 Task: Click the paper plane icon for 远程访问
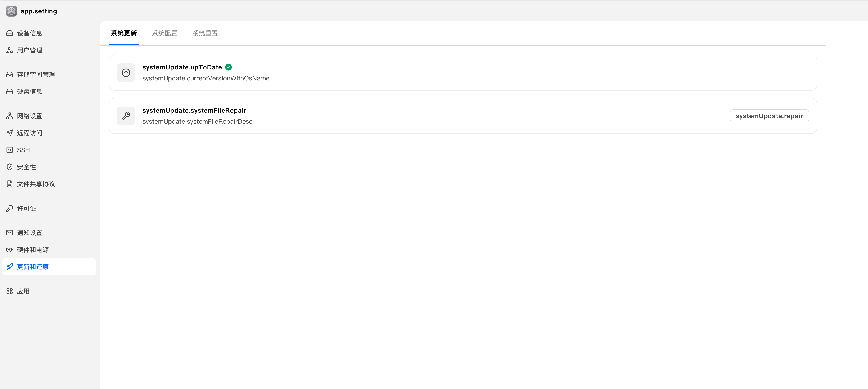(x=10, y=133)
